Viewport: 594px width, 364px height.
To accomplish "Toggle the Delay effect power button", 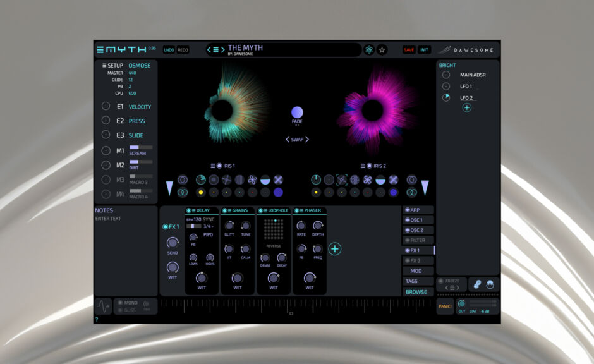I will [x=188, y=210].
